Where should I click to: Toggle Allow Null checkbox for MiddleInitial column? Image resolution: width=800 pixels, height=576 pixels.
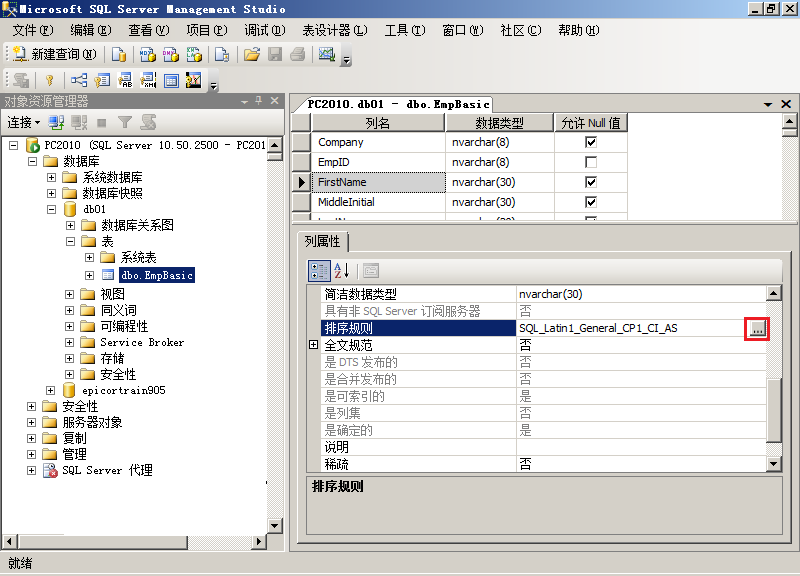point(591,202)
